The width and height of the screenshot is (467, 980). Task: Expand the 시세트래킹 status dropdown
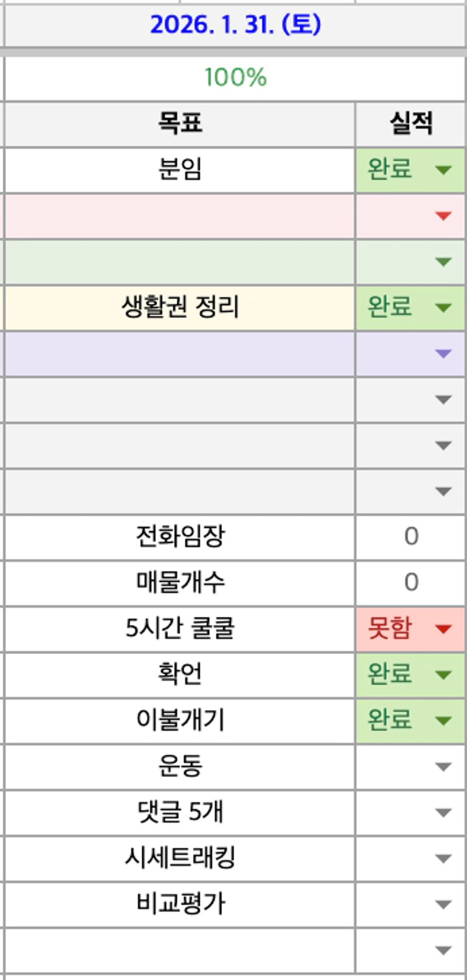(x=443, y=859)
